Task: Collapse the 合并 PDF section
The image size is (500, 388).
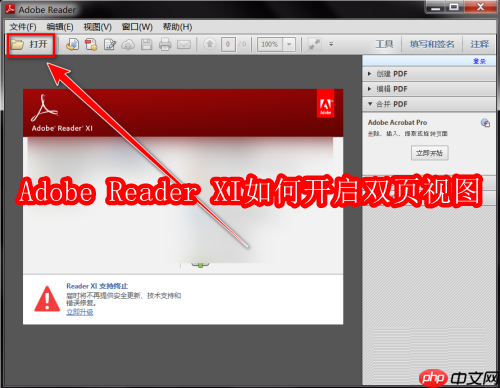Action: [x=429, y=104]
